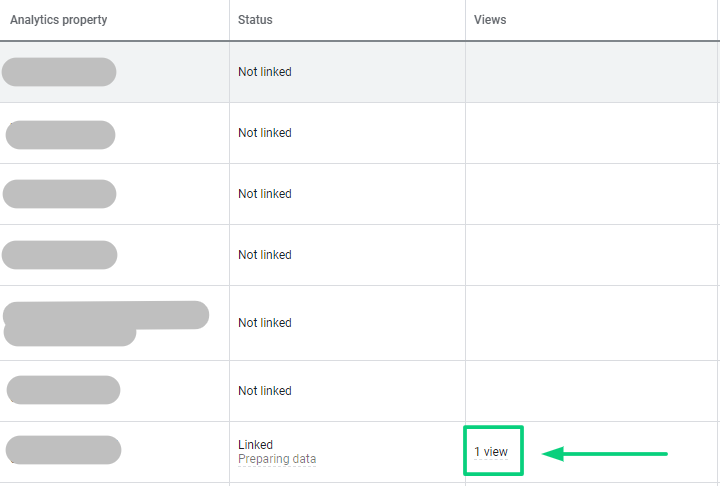Select the blurred property name in second row
720x486 pixels.
(60, 134)
